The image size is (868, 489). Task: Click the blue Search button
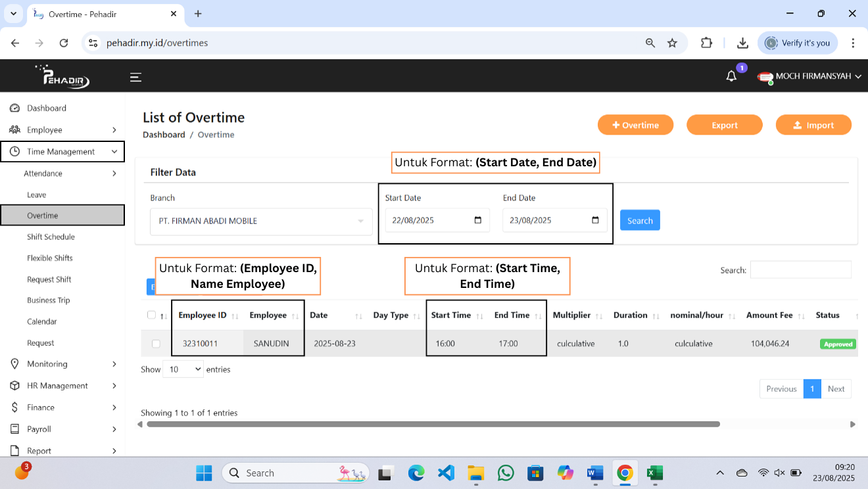(x=639, y=220)
